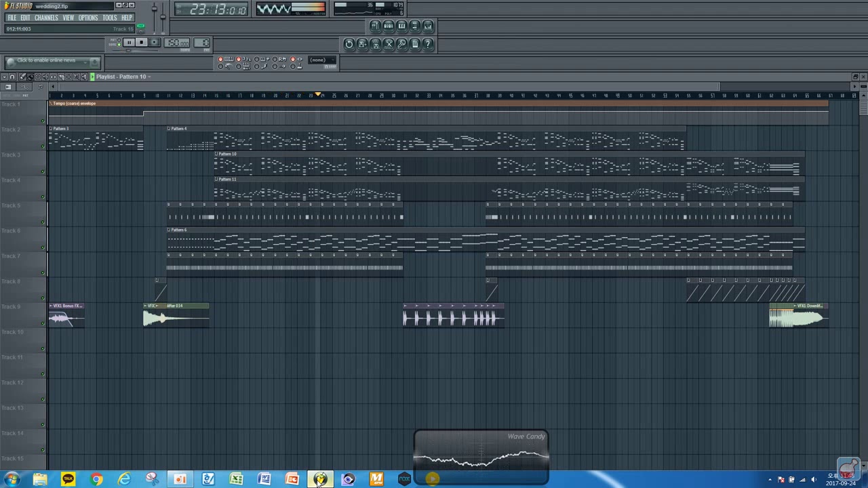Screen dimensions: 868x488
Task: Open the Pattern 3 clip menu
Action: pyautogui.click(x=52, y=128)
